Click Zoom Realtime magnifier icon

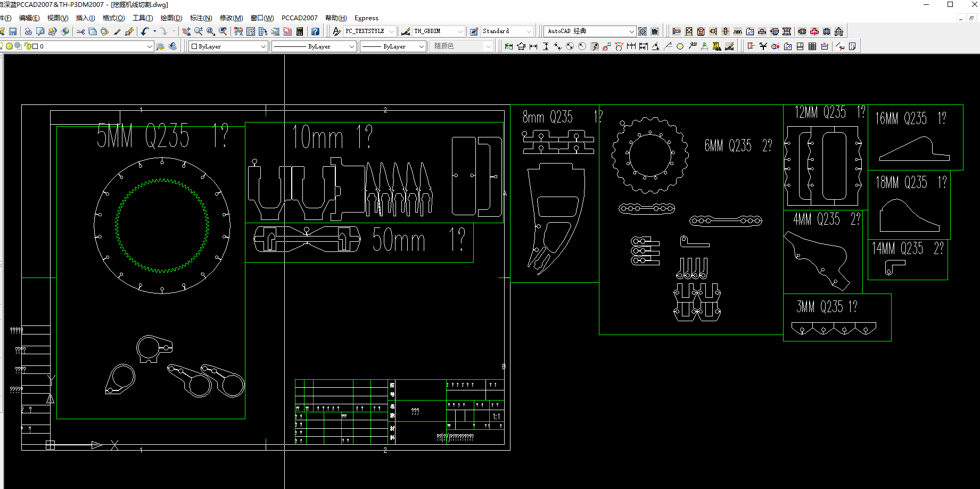click(199, 31)
